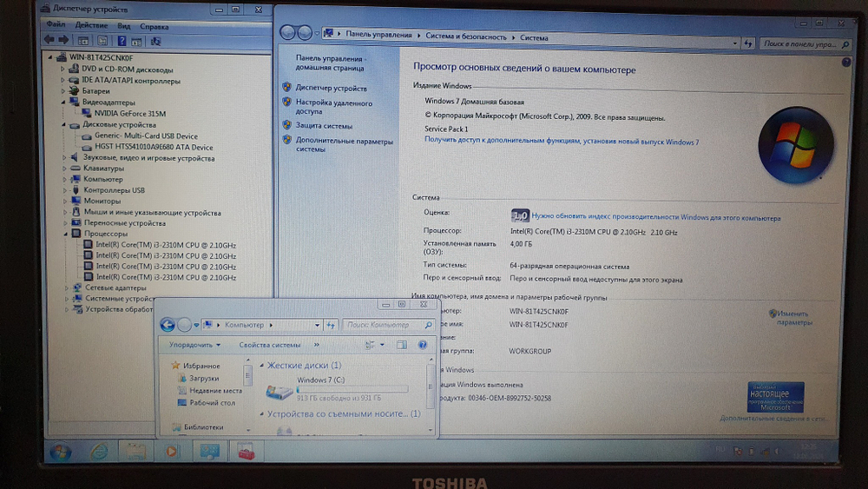The width and height of the screenshot is (868, 489).
Task: Click the toolbox icon on the taskbar
Action: [246, 452]
